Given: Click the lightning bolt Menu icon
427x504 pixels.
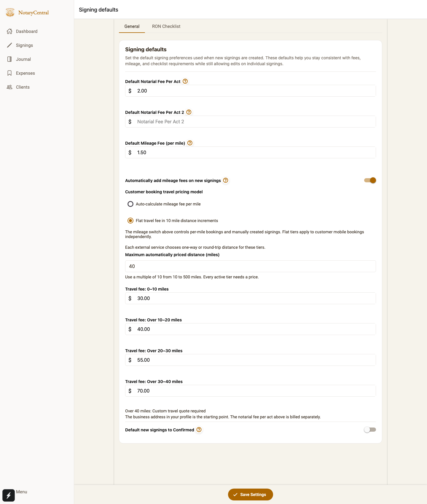Looking at the screenshot, I should coord(9,495).
